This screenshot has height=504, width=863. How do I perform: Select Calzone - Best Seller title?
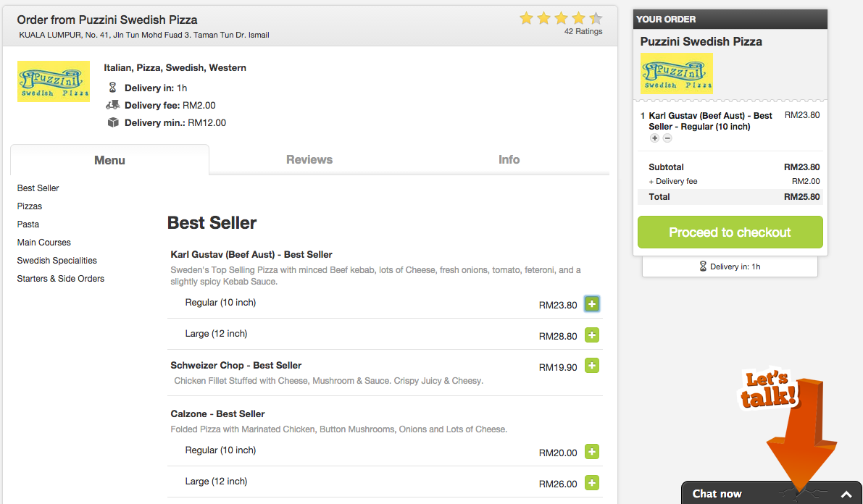(x=217, y=413)
